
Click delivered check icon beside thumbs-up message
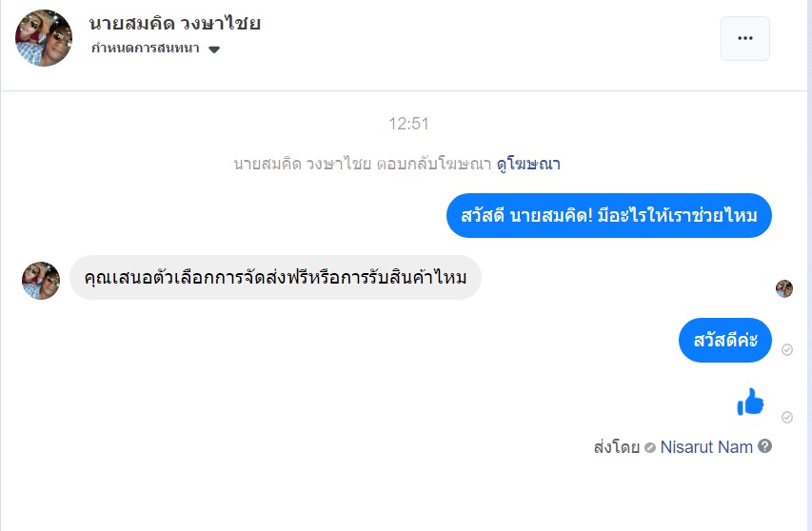[787, 417]
